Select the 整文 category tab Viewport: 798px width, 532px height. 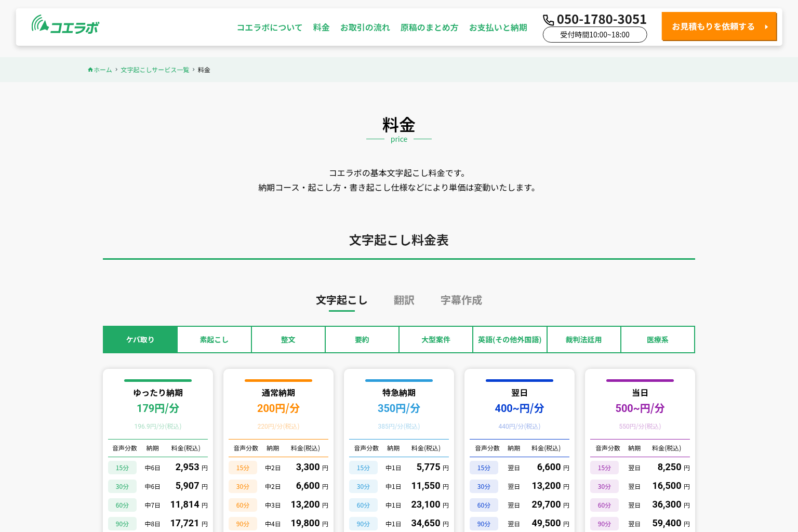coord(288,340)
